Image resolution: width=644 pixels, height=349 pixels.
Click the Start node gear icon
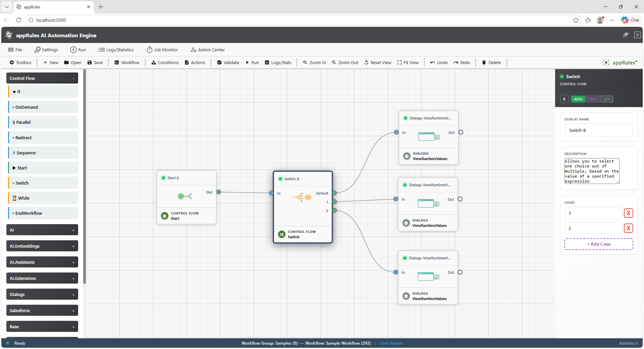pos(165,216)
